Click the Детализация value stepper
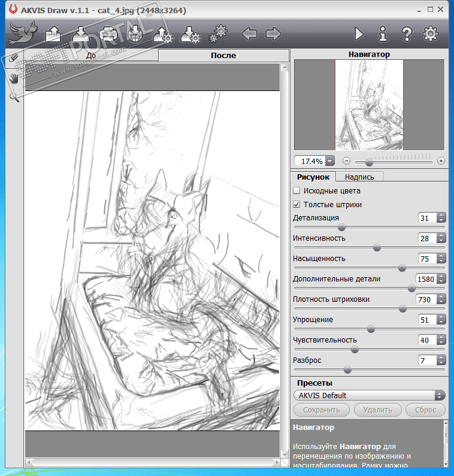This screenshot has width=454, height=476. pyautogui.click(x=441, y=218)
